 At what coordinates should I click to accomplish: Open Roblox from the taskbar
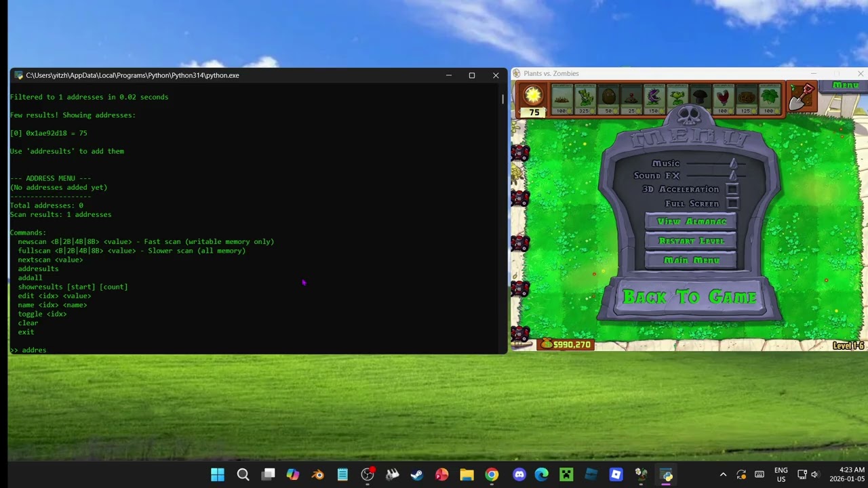616,474
